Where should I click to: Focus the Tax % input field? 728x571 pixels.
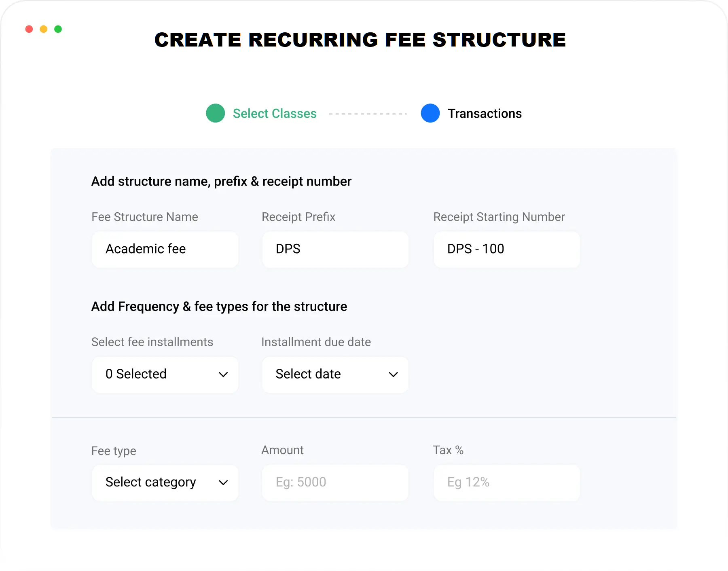(507, 482)
